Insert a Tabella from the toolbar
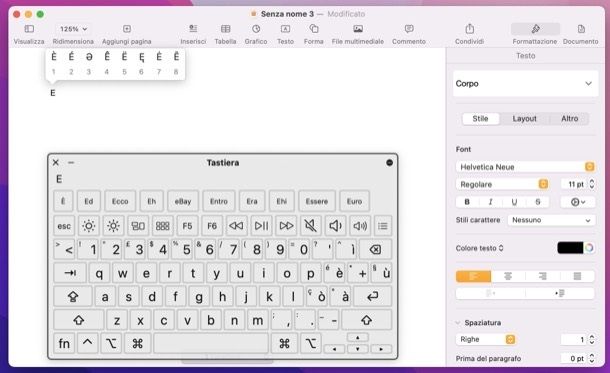Screen dimensions: 610x373 pos(226,29)
